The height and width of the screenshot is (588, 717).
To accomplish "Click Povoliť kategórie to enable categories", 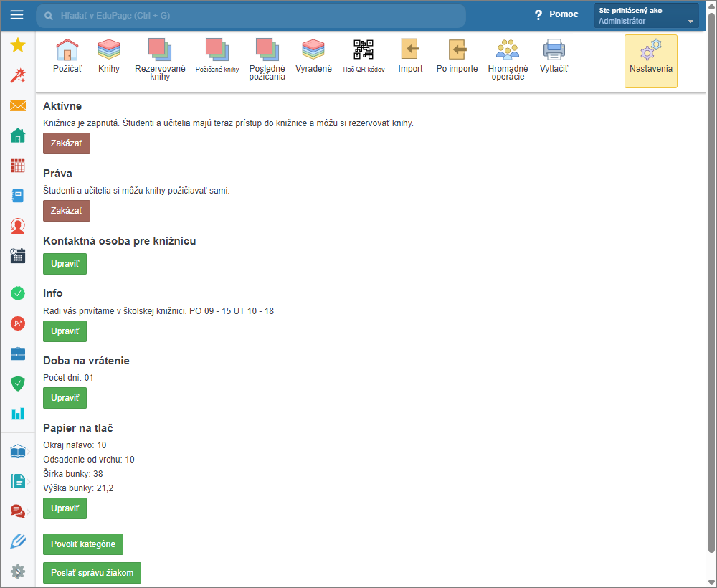I will [83, 544].
